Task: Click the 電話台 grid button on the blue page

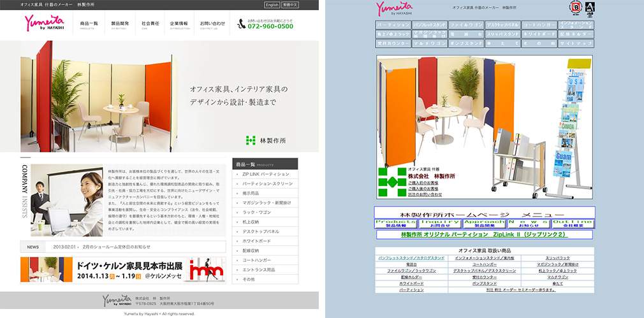Action: click(x=466, y=34)
